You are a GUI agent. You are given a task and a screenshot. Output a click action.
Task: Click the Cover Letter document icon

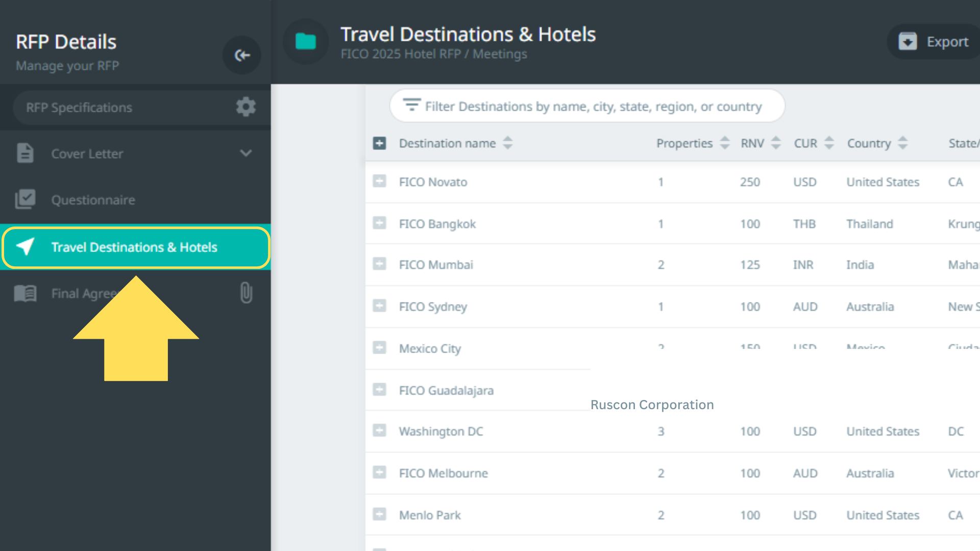(x=25, y=153)
